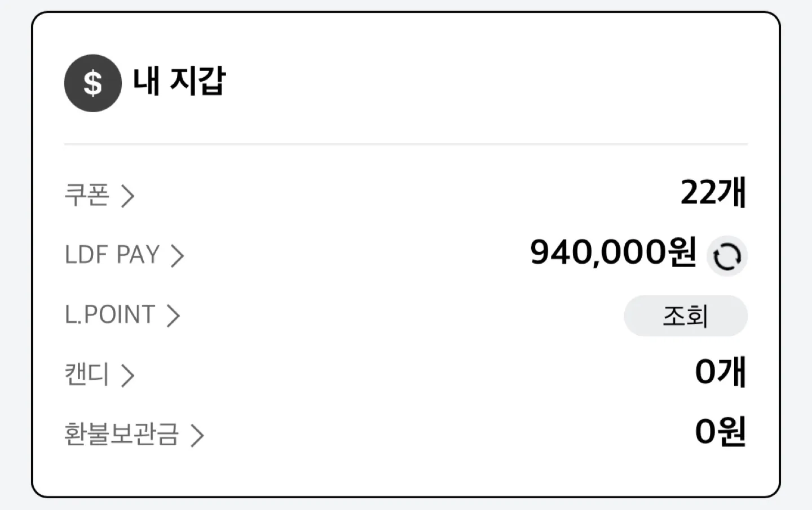Click the chevron beside LDF PAY

pos(178,255)
